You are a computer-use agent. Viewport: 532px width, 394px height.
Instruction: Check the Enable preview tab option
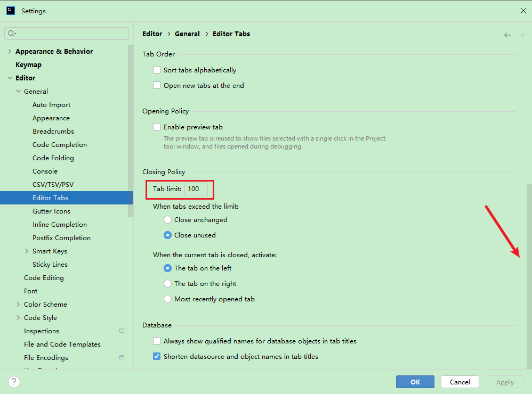(x=157, y=127)
